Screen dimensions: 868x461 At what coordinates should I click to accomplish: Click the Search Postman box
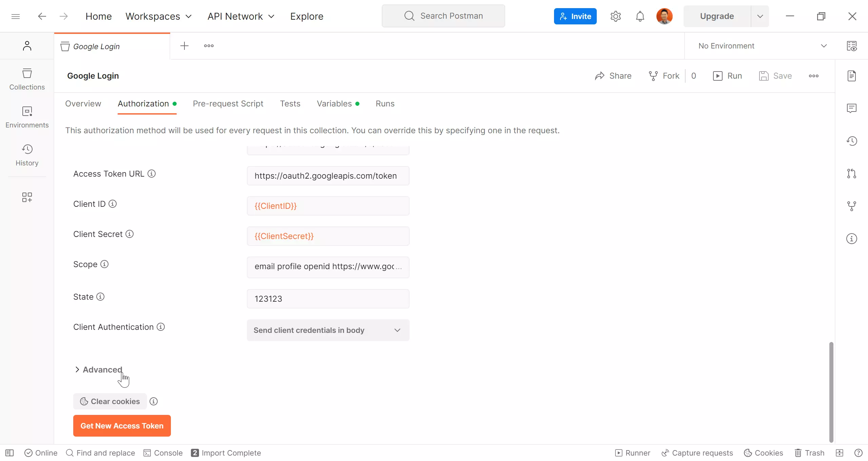point(443,16)
